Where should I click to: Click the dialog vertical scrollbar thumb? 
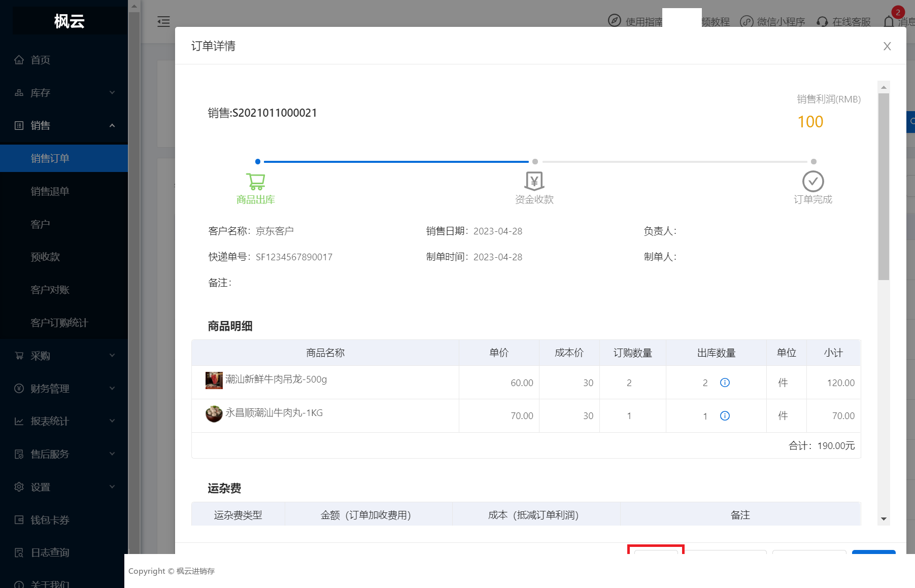point(884,187)
